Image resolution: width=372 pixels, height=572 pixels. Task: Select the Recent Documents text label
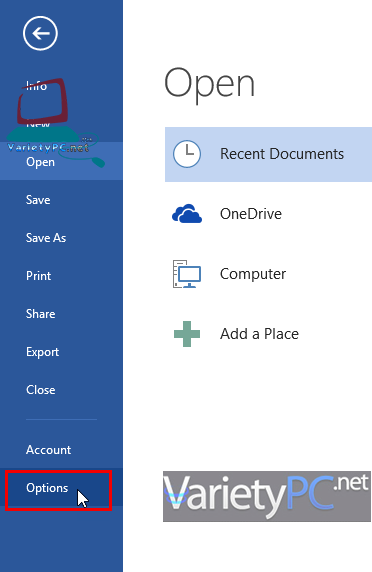click(282, 154)
